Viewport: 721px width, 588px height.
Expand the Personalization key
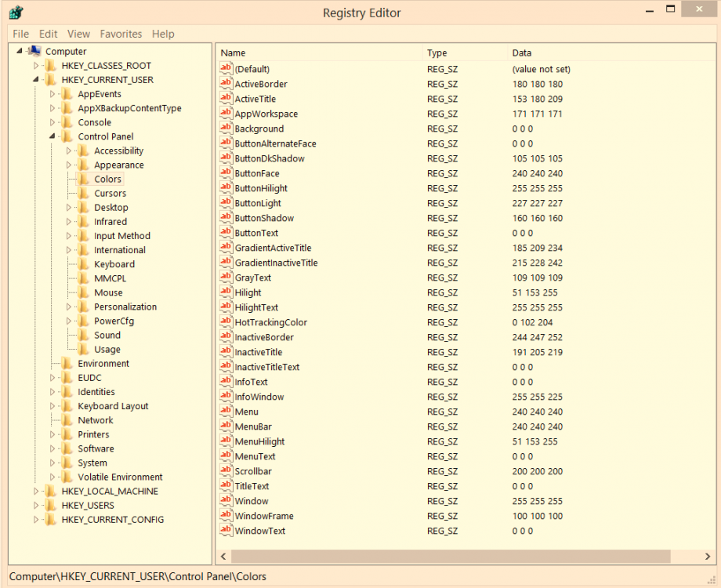[x=68, y=307]
